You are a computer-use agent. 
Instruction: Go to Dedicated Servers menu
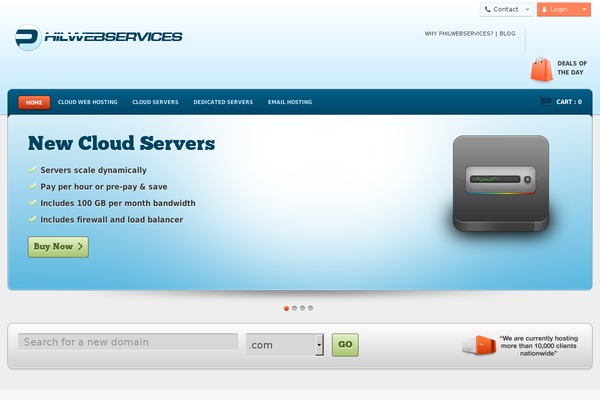pos(223,102)
